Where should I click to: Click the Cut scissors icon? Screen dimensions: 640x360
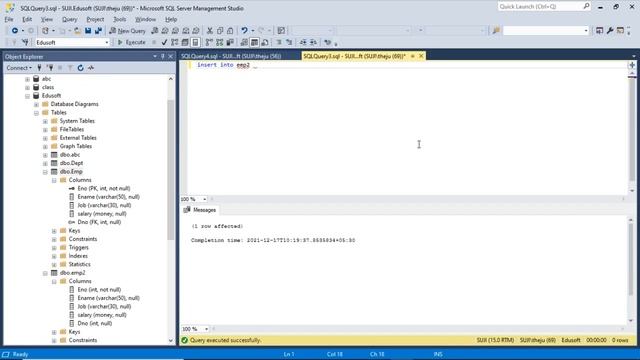coord(210,31)
